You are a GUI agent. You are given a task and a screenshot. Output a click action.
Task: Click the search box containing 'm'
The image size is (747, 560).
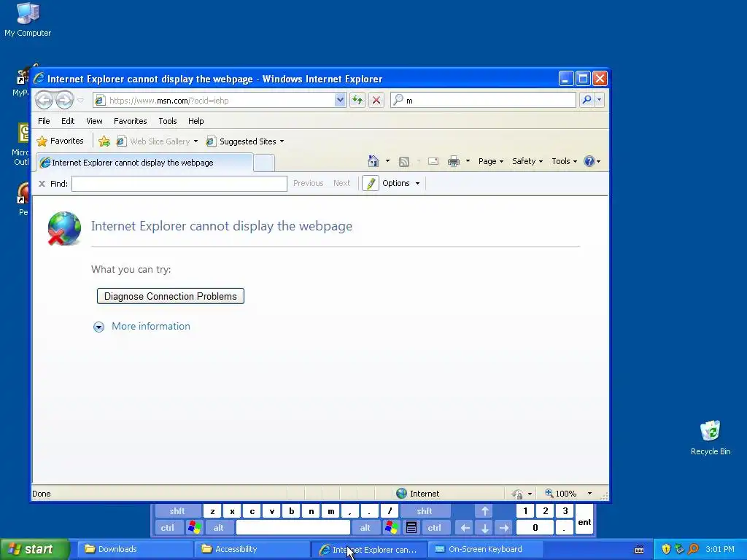pyautogui.click(x=483, y=101)
